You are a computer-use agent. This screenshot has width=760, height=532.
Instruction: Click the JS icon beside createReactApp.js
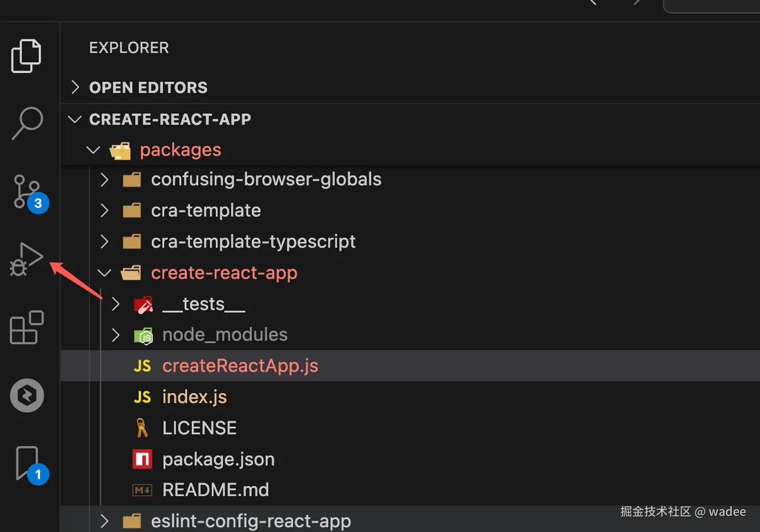(142, 366)
